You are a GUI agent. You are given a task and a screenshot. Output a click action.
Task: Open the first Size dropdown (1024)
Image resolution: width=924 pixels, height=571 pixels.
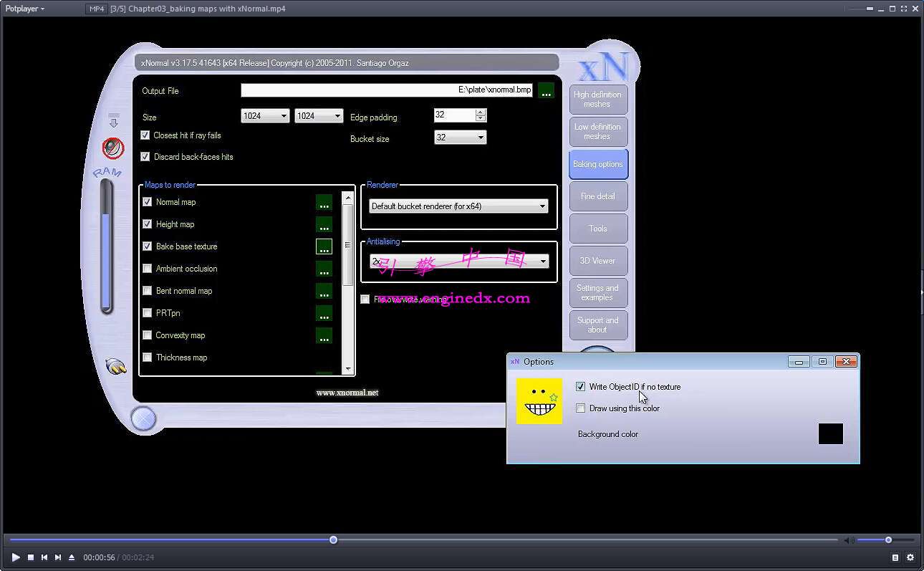(x=265, y=115)
